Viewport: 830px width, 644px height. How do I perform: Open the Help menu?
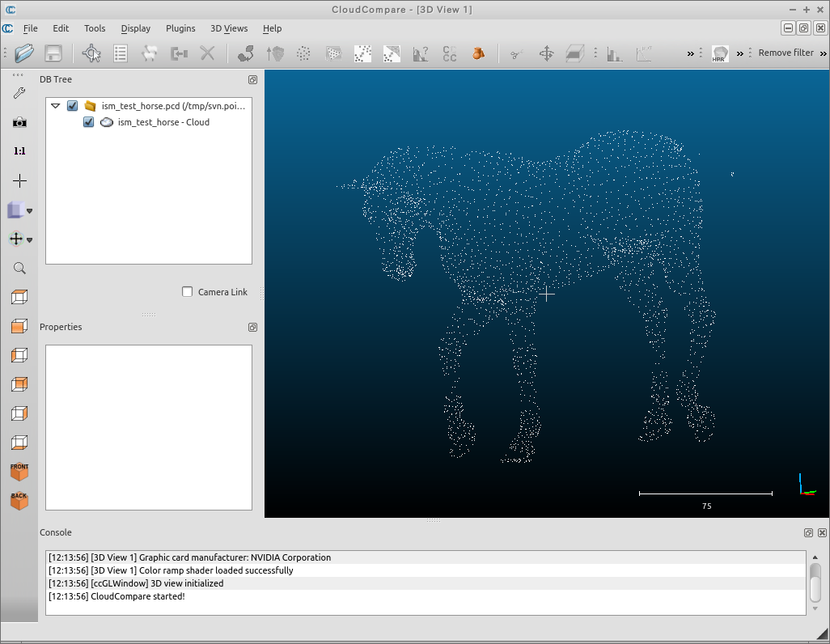272,28
